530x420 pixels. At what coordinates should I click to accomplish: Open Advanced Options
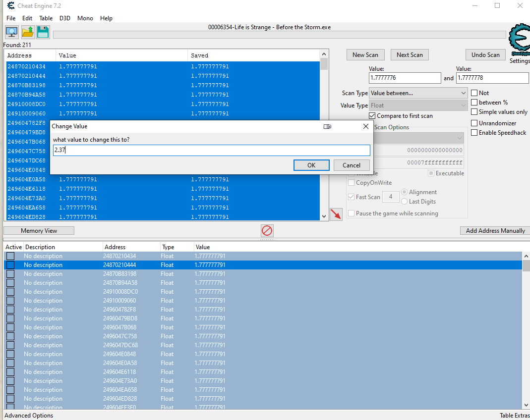coord(29,415)
